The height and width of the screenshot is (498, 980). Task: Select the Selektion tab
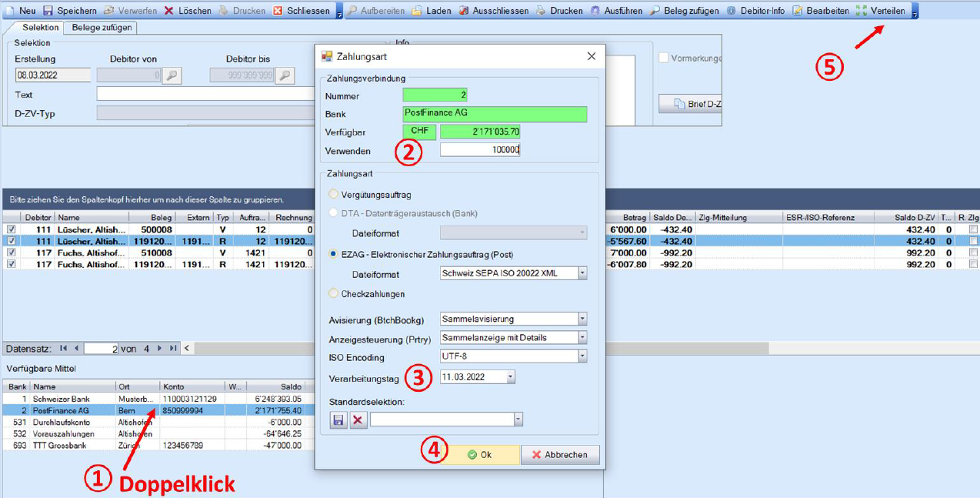click(x=40, y=28)
